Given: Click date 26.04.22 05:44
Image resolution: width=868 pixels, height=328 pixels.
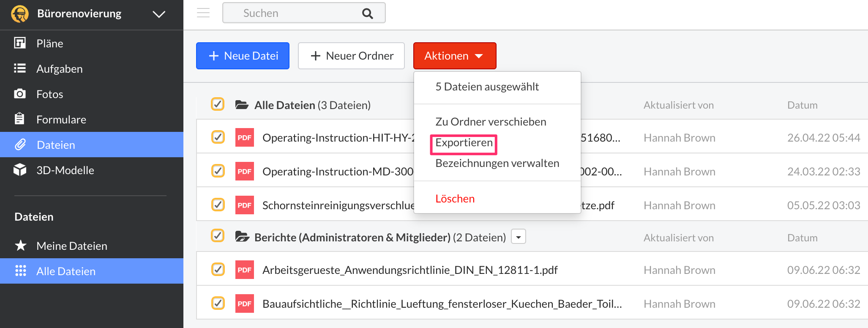Looking at the screenshot, I should 824,138.
